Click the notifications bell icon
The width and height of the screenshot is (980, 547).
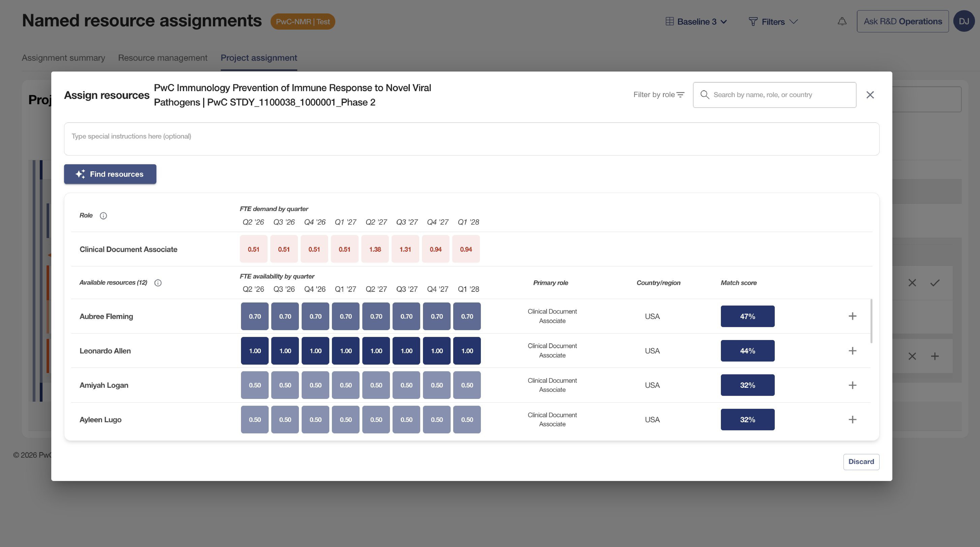click(842, 22)
